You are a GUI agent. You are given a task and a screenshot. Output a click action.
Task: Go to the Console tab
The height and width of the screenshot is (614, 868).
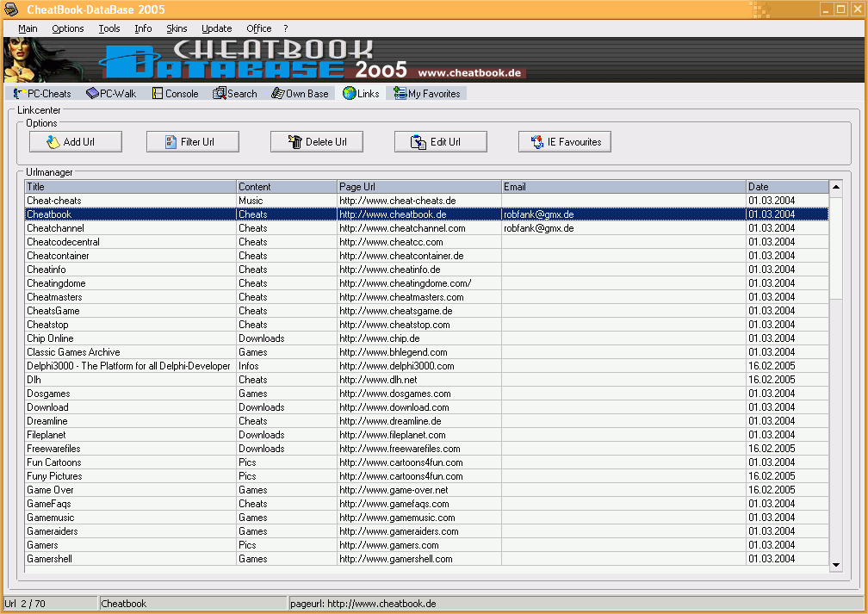tap(175, 94)
